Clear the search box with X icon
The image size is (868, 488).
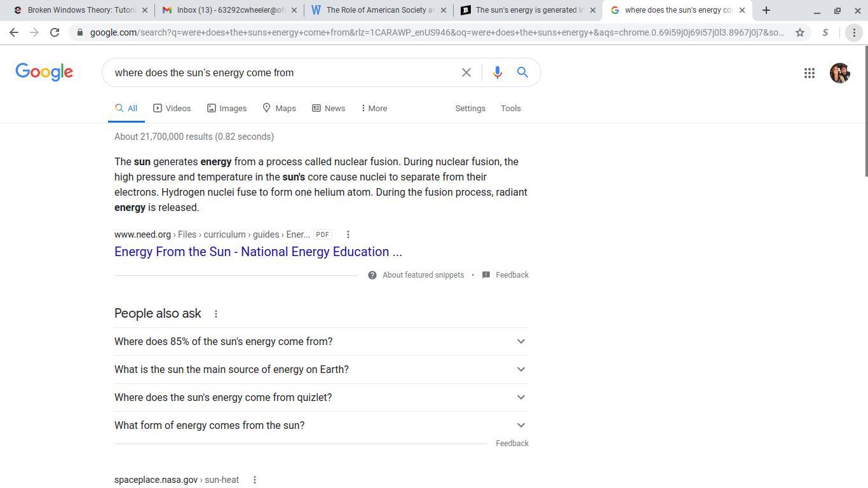click(x=466, y=72)
